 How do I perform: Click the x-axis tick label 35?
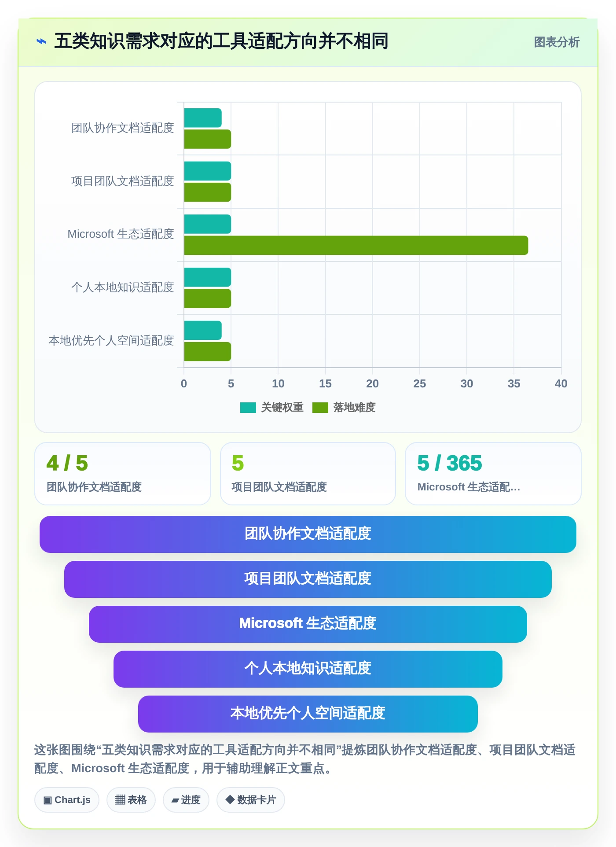pyautogui.click(x=514, y=384)
